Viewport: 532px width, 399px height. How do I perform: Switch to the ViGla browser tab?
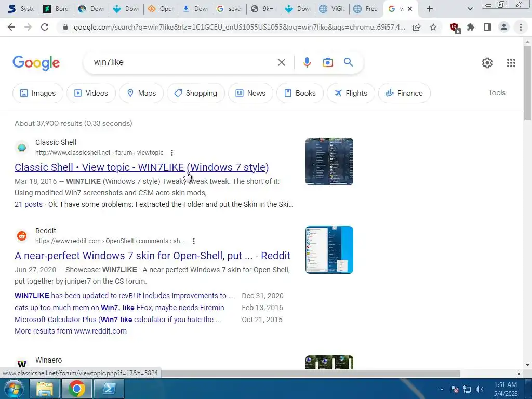pos(332,9)
